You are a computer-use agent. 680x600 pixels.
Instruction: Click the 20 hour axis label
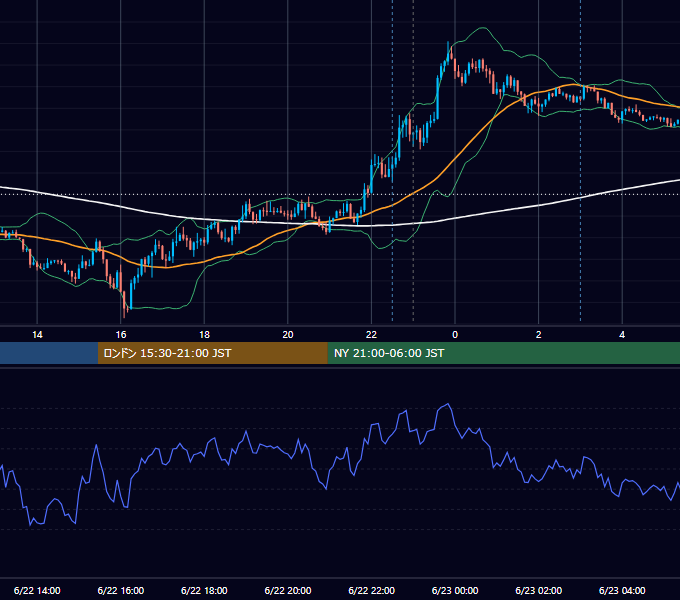coord(288,335)
